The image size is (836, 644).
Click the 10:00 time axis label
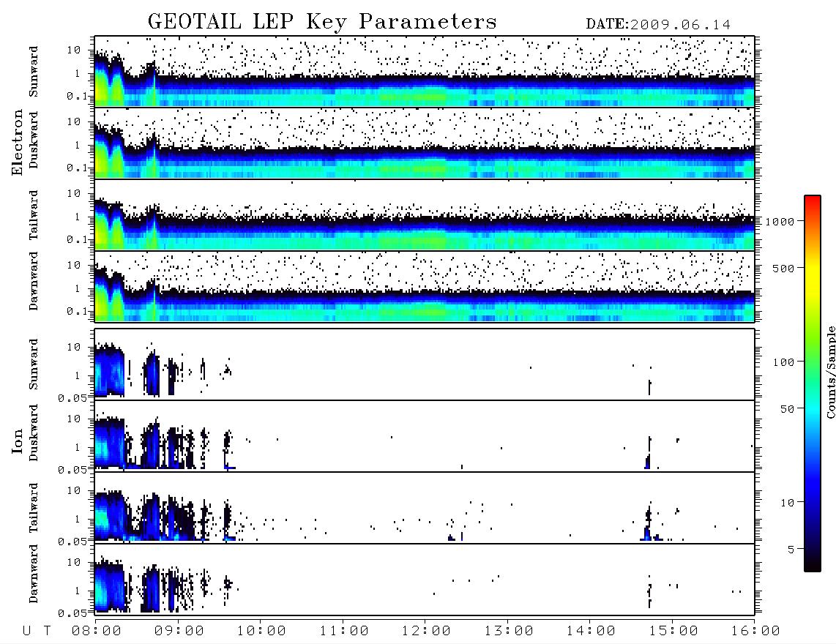click(x=262, y=632)
